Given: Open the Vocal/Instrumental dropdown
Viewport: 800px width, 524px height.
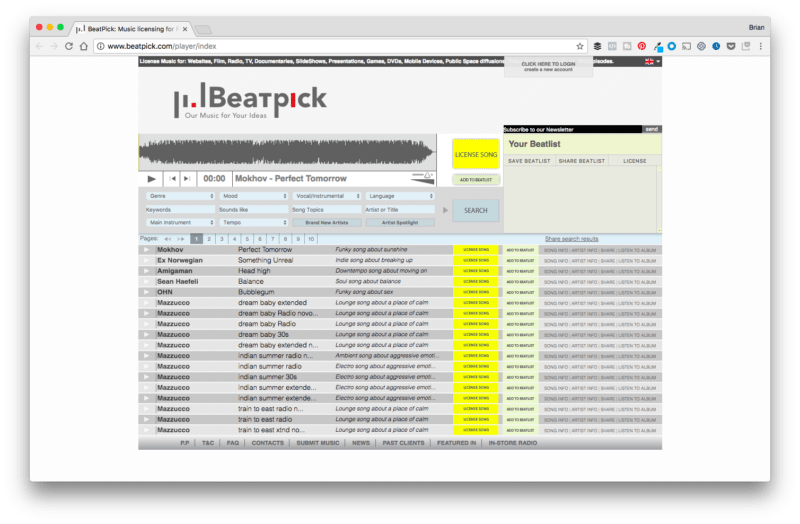Looking at the screenshot, I should [327, 196].
